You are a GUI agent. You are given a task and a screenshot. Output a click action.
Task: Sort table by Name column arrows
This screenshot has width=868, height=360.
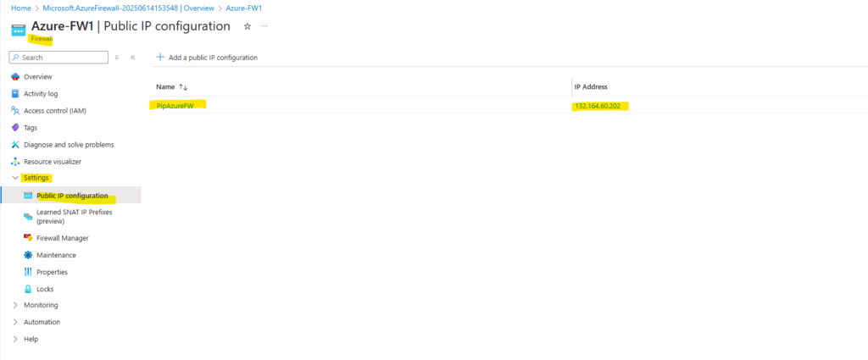coord(184,87)
